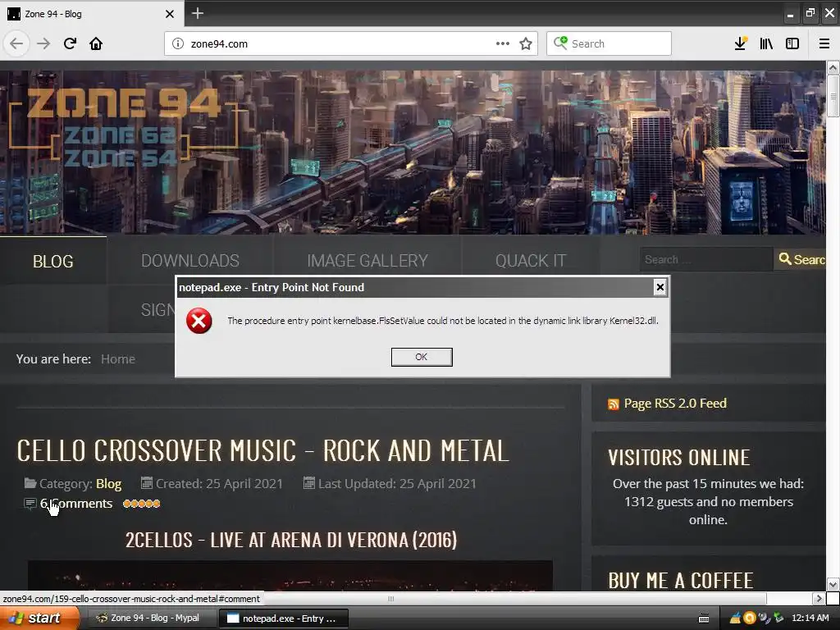Open the DOWNLOADS navigation item
840x630 pixels.
(x=190, y=261)
